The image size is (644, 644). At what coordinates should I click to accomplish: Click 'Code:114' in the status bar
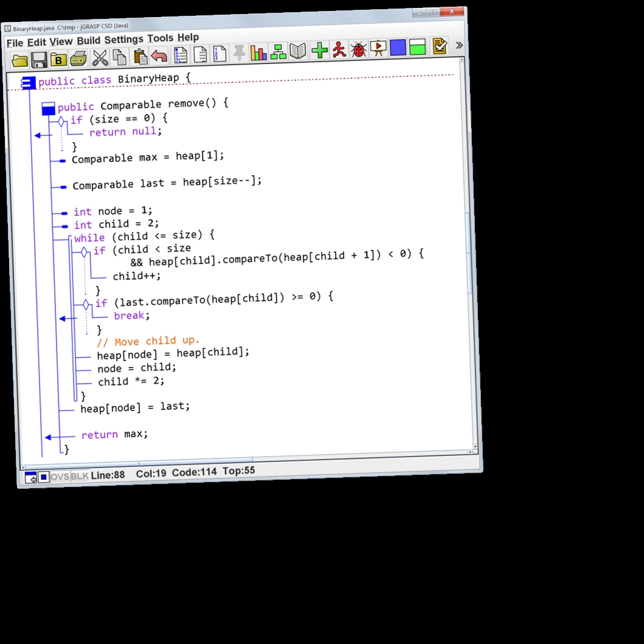click(194, 472)
